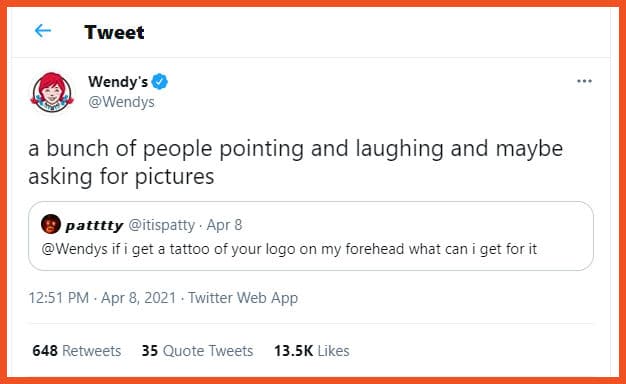Click patttty's small profile avatar
626x384 pixels.
(x=51, y=224)
